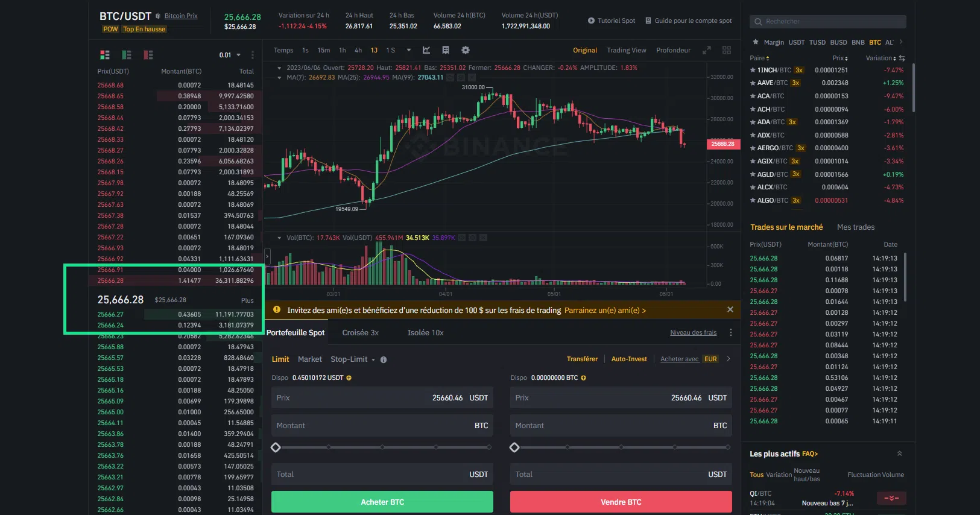Image resolution: width=980 pixels, height=515 pixels.
Task: Open order book three-dot options menu
Action: (253, 55)
